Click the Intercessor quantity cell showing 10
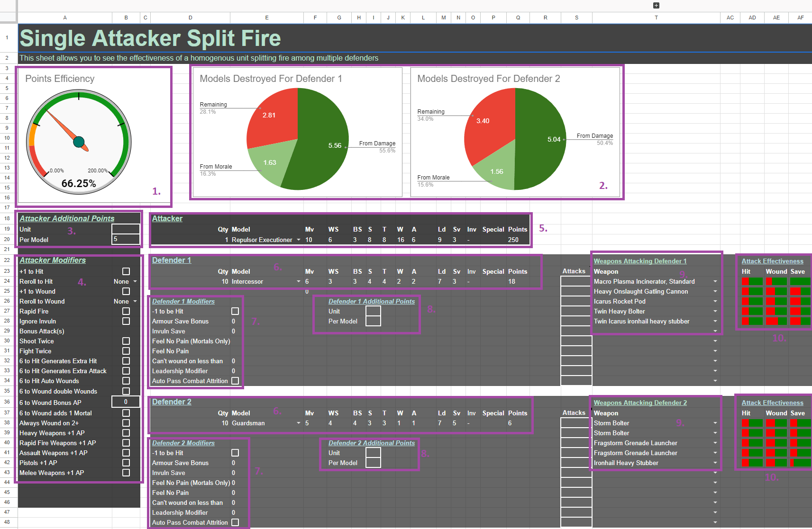812x529 pixels. tap(225, 281)
